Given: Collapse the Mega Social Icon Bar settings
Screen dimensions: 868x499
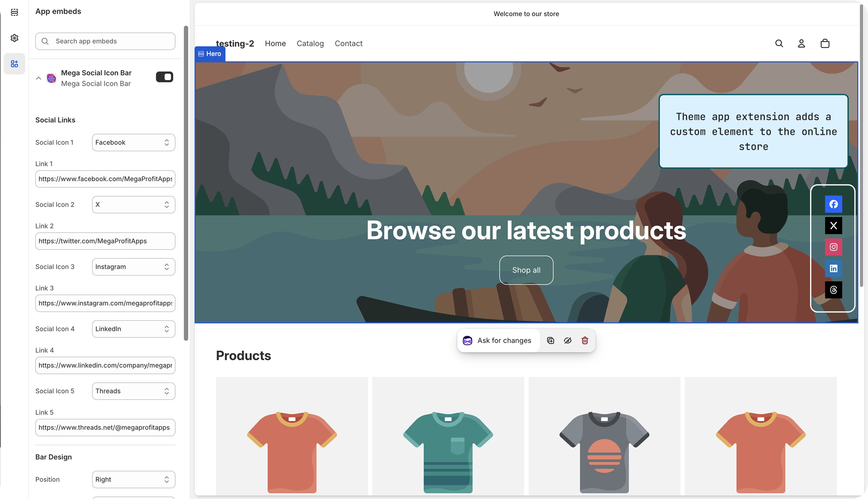Looking at the screenshot, I should [39, 78].
